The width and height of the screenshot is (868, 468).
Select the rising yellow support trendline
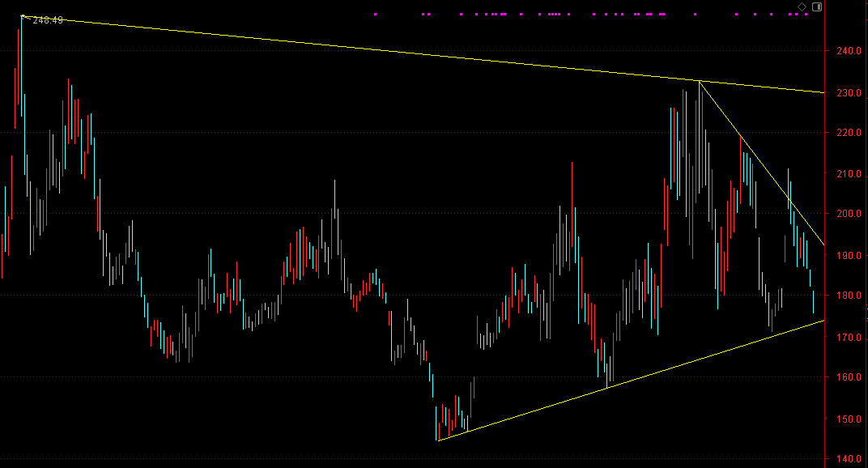(631, 381)
